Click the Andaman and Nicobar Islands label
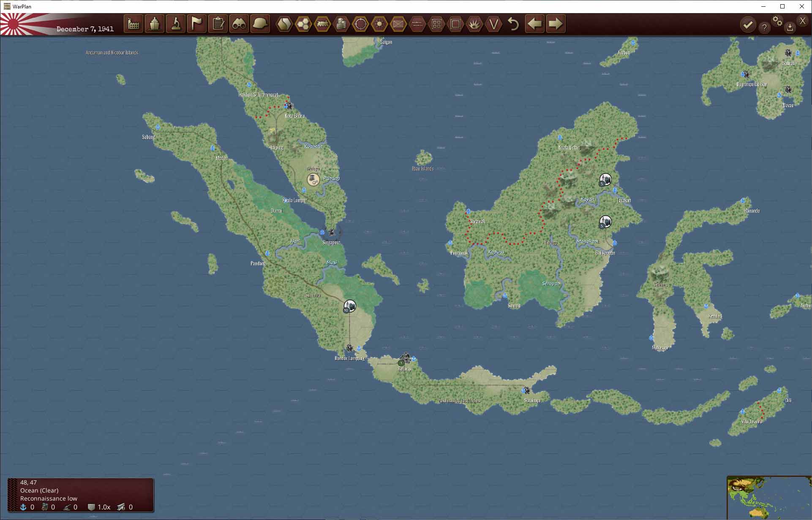Image resolution: width=812 pixels, height=520 pixels. [112, 53]
